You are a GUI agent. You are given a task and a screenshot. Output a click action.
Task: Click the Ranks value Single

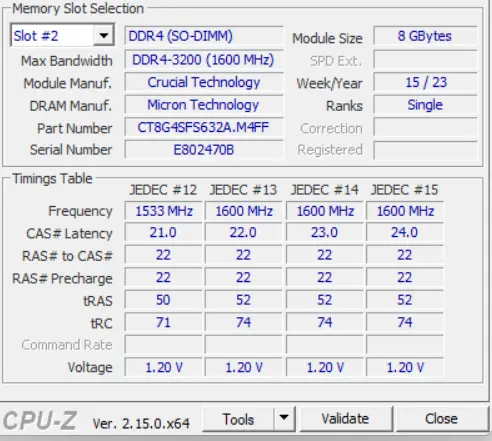[x=425, y=105]
